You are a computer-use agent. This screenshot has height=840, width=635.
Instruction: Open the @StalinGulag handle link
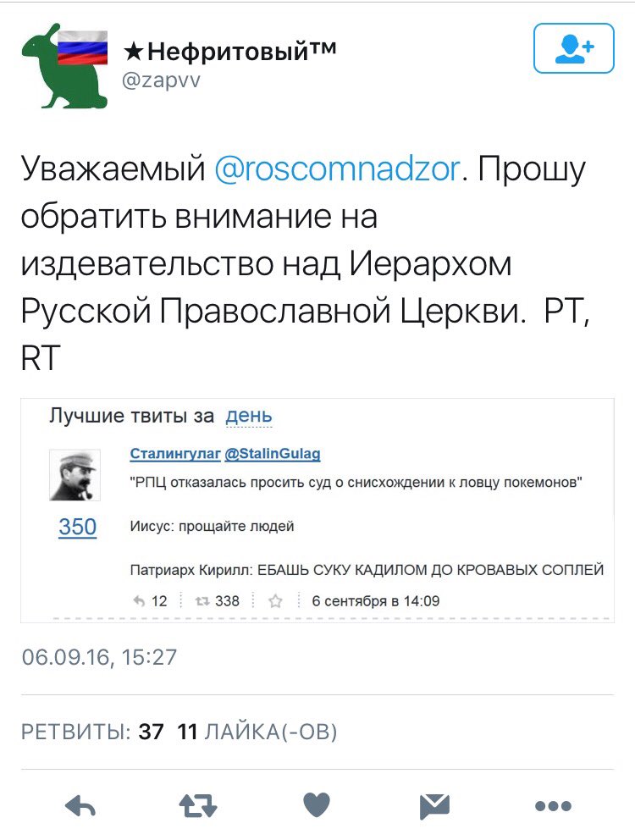click(272, 454)
